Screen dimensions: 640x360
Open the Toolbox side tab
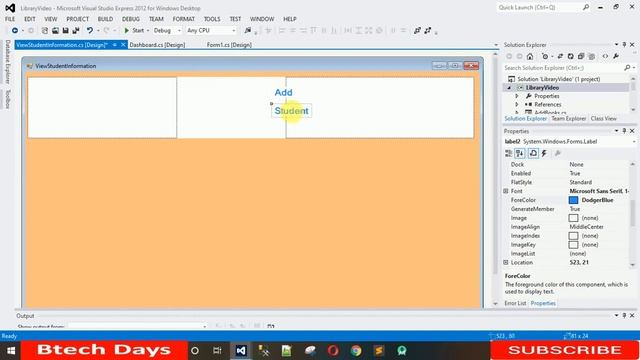[7, 99]
